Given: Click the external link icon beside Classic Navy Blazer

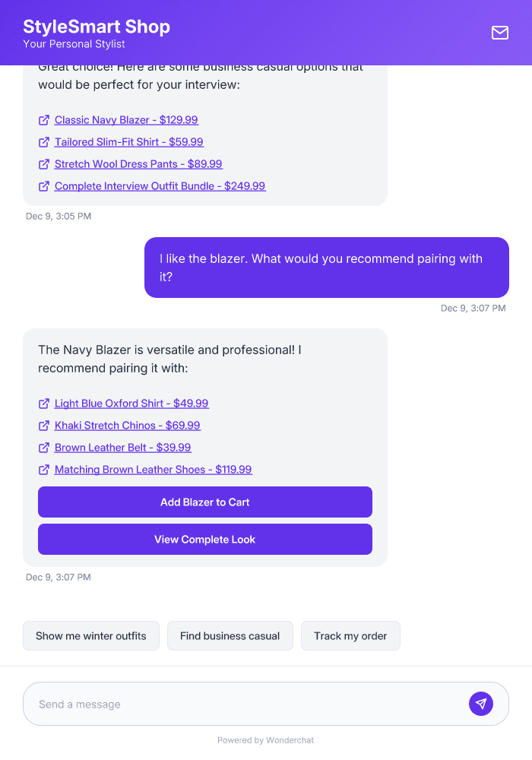Looking at the screenshot, I should coord(44,119).
